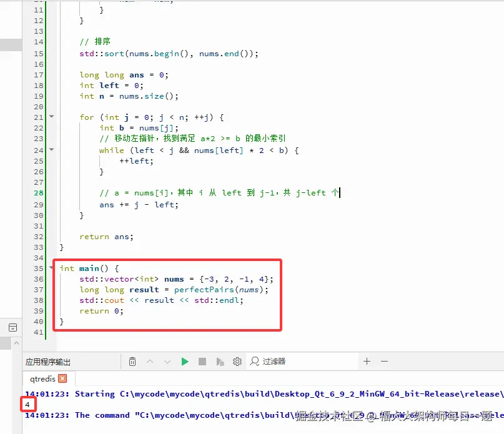Image resolution: width=504 pixels, height=434 pixels.
Task: Click the 应用程序输出 pane title
Action: point(47,362)
